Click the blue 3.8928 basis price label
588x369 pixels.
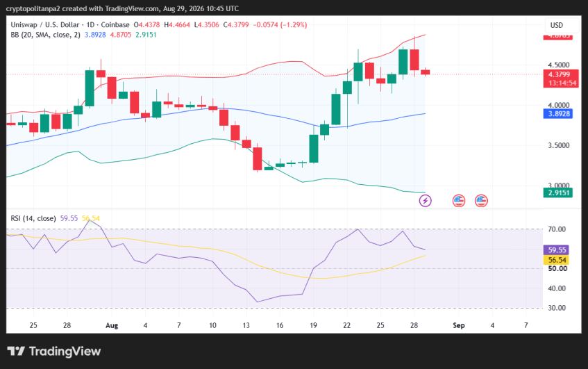point(558,114)
